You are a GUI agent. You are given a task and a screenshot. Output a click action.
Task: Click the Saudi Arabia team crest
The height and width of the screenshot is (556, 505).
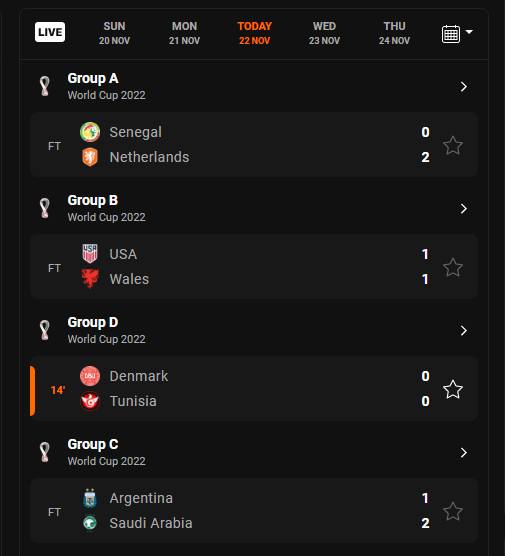pos(90,523)
